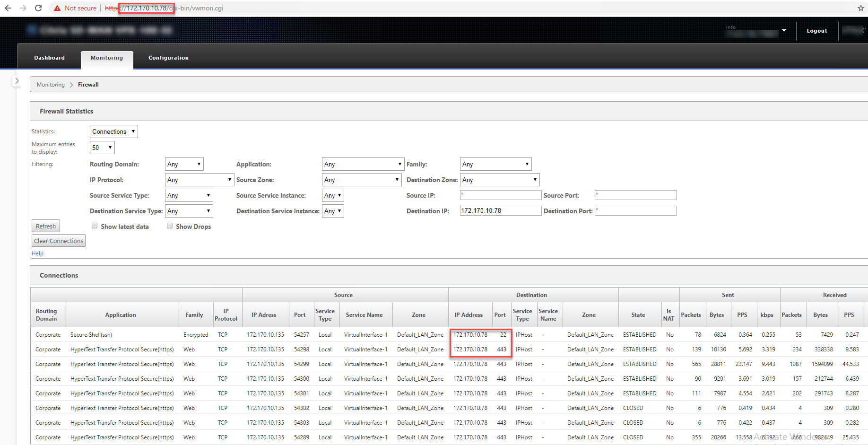
Task: Enable the Show Drops checkbox
Action: (x=170, y=226)
